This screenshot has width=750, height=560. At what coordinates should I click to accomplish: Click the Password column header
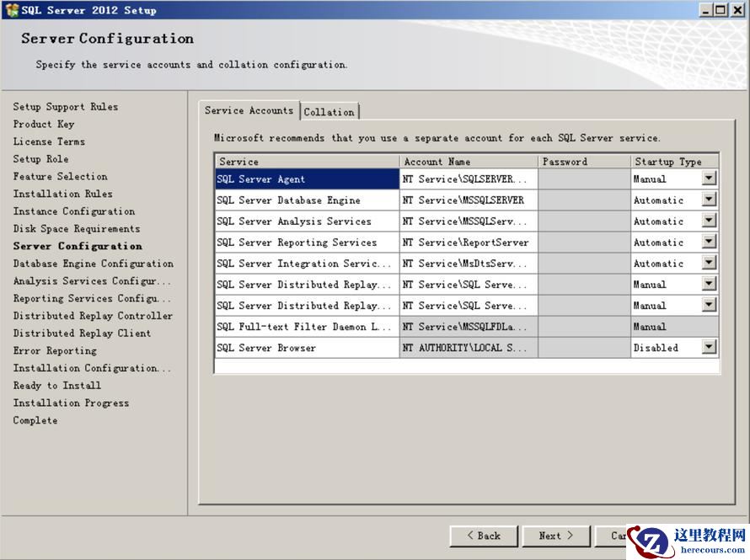(584, 162)
